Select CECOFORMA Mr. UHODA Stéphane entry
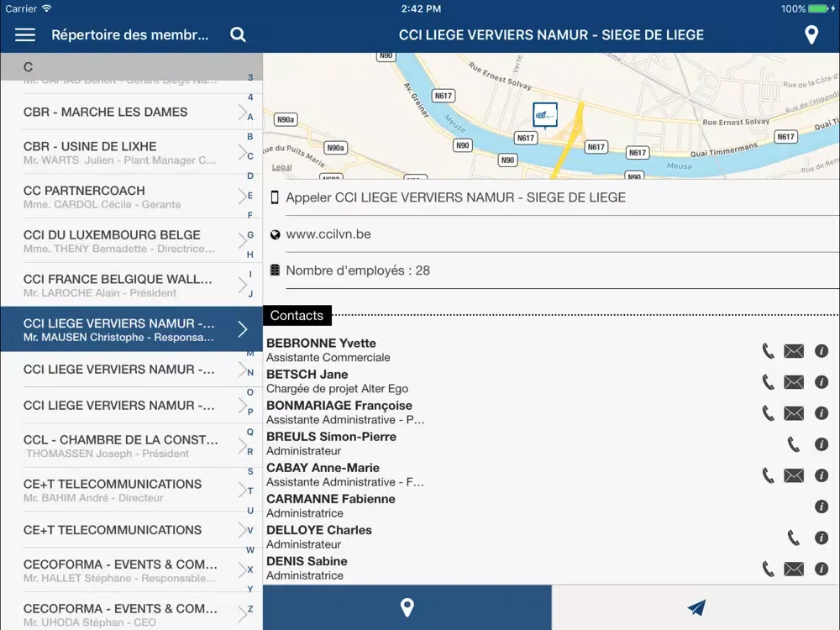 pyautogui.click(x=132, y=614)
